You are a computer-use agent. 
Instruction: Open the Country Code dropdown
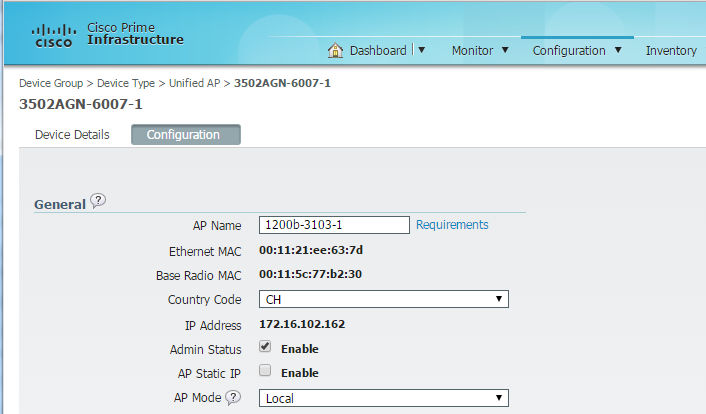pyautogui.click(x=384, y=299)
